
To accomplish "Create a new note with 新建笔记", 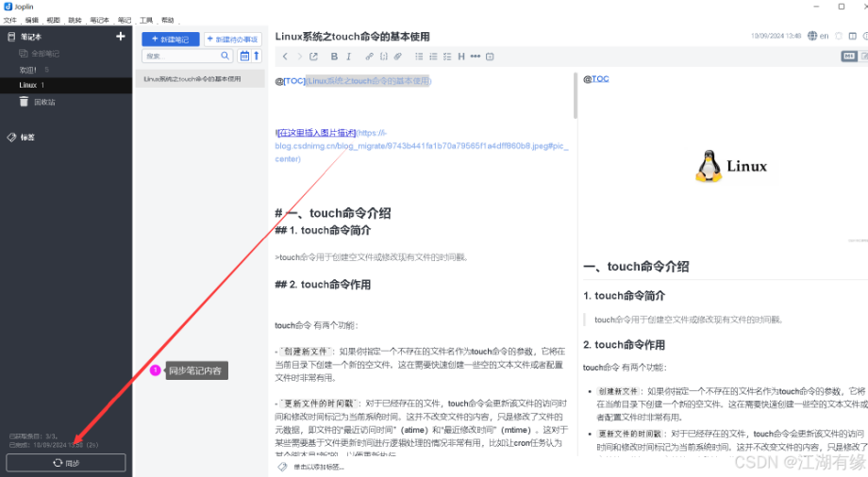I will [x=171, y=40].
